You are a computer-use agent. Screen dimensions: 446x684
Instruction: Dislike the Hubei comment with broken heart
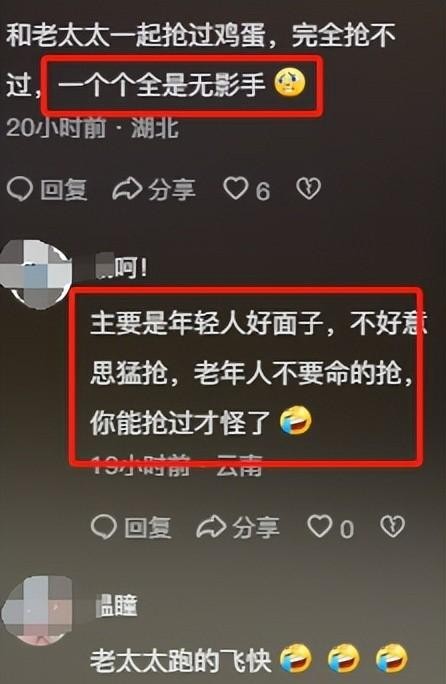(x=309, y=189)
